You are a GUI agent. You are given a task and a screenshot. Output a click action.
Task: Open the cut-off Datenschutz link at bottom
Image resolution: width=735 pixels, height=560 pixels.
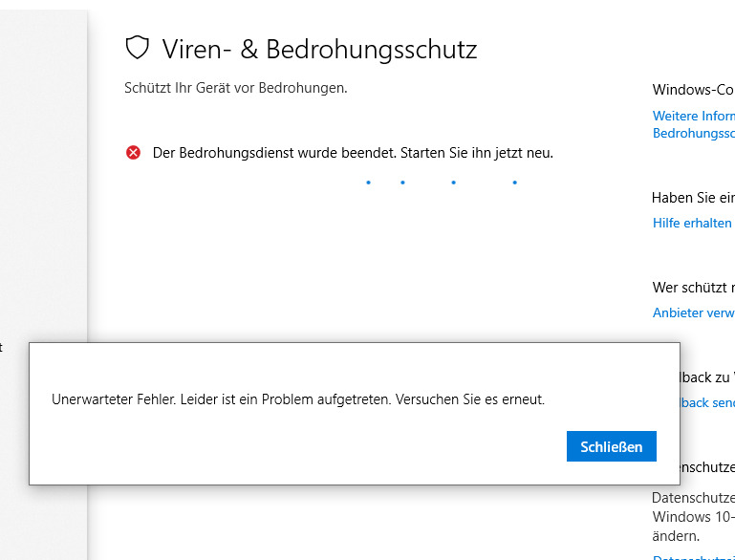(693, 556)
